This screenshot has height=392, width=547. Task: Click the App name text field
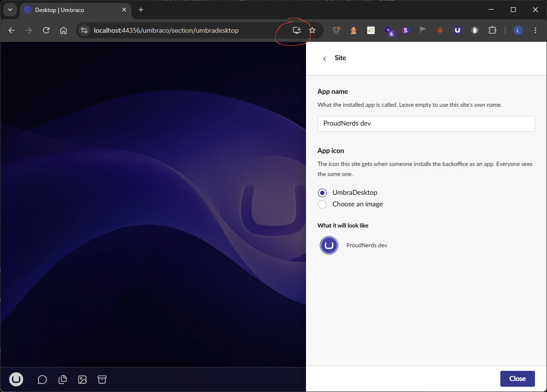click(x=426, y=124)
